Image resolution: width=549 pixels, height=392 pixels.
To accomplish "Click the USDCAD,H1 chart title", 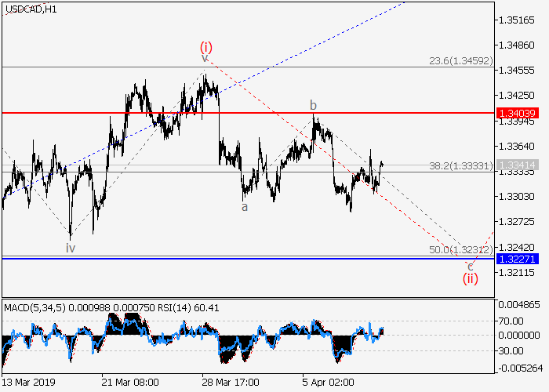I will click(30, 9).
